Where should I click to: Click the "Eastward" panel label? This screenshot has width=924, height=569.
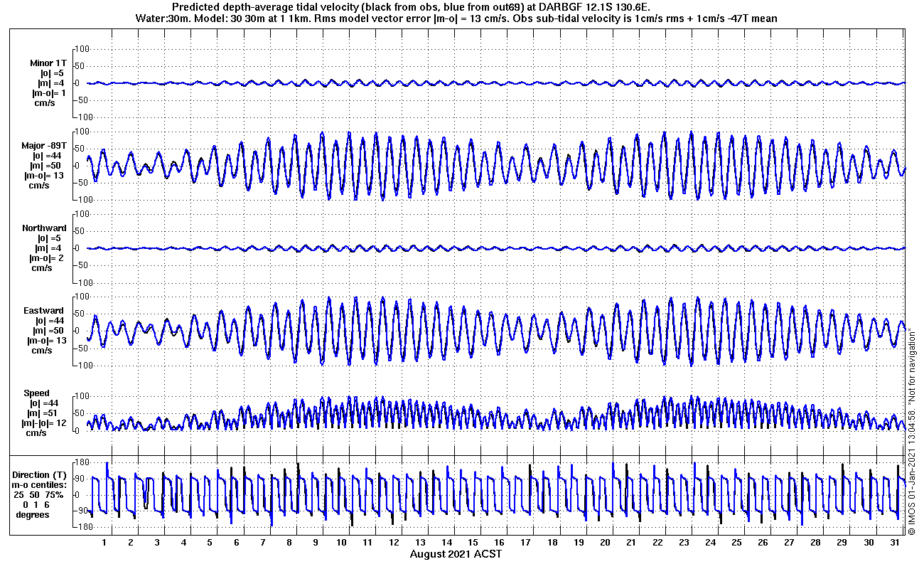pos(43,311)
